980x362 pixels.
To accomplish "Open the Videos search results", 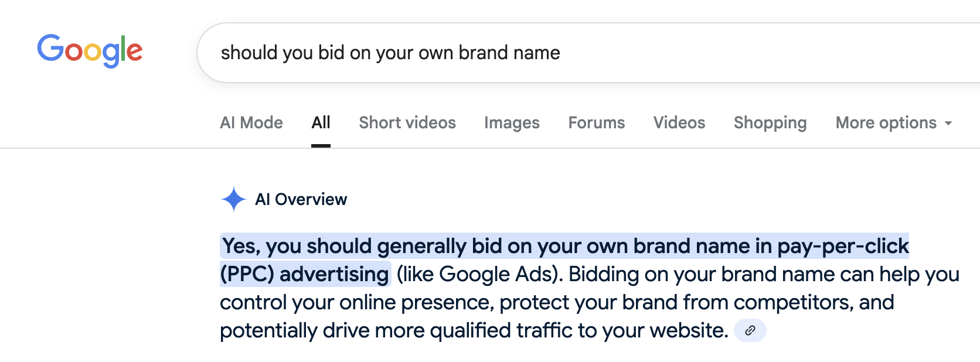I will click(x=679, y=123).
